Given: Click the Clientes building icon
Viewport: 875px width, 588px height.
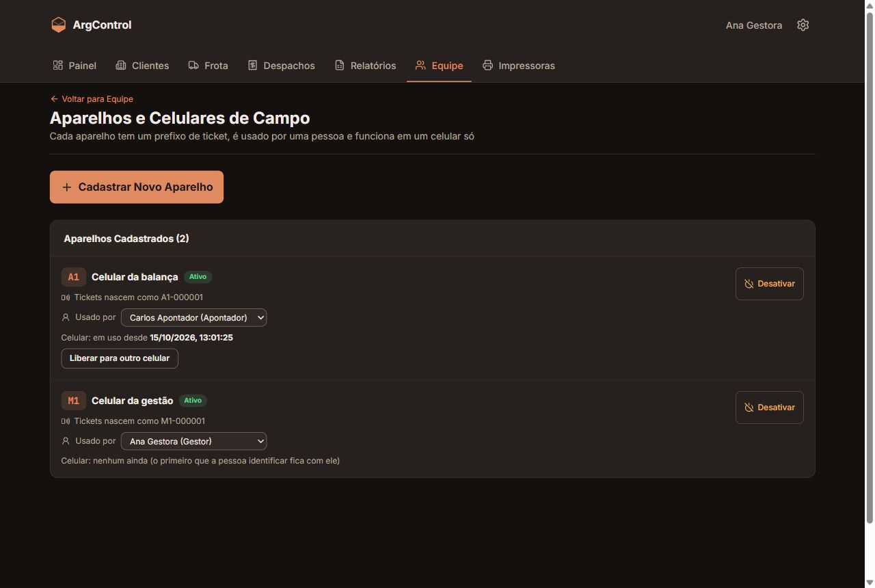Looking at the screenshot, I should [x=121, y=66].
